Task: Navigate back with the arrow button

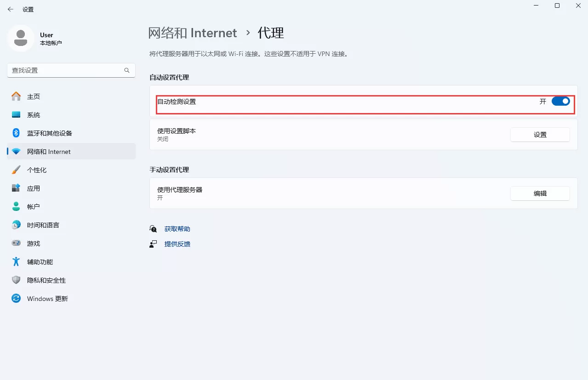Action: (x=10, y=9)
